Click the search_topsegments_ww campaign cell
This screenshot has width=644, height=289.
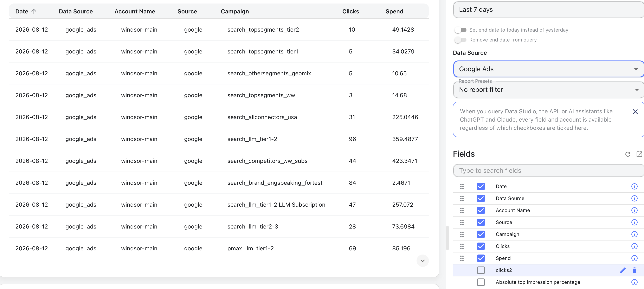click(x=261, y=95)
